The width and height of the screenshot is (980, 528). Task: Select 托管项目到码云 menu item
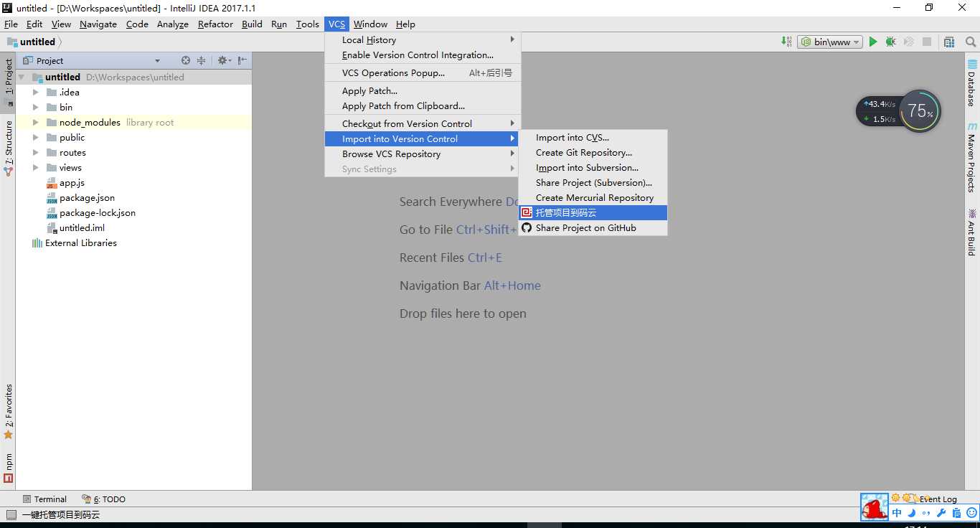593,213
